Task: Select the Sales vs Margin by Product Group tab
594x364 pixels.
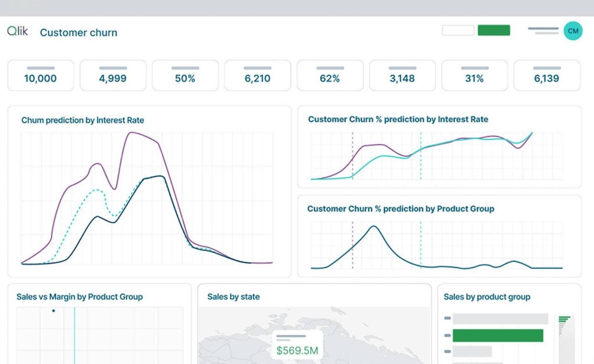Action: click(x=79, y=296)
